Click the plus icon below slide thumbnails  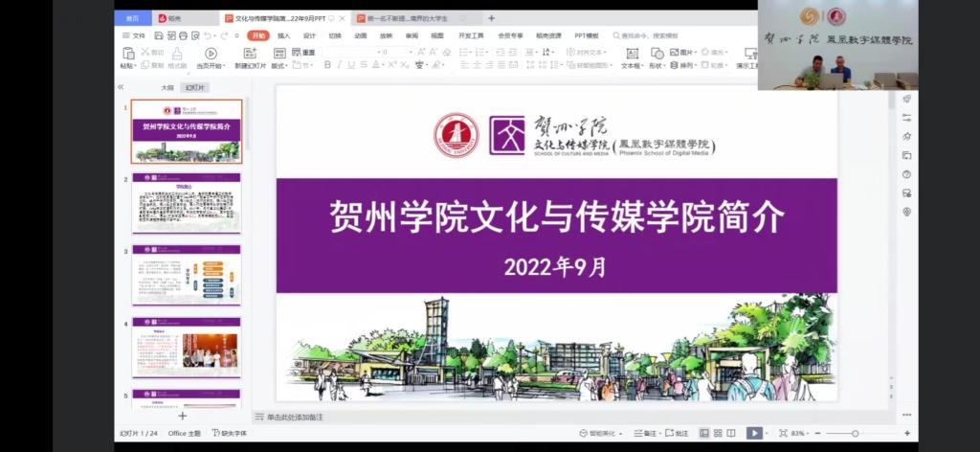(183, 416)
